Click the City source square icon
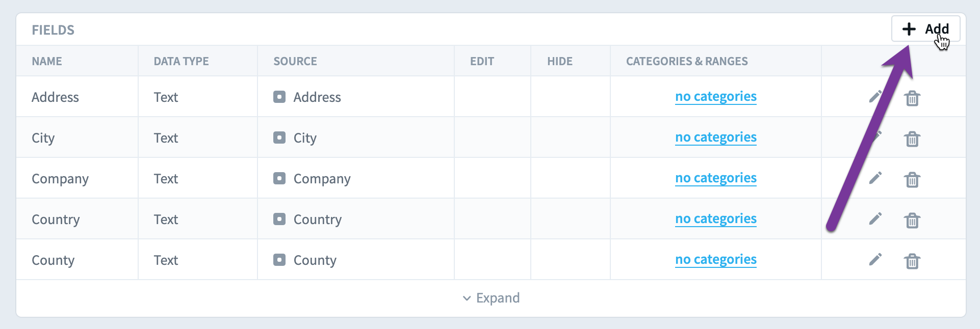The height and width of the screenshot is (329, 980). (279, 138)
